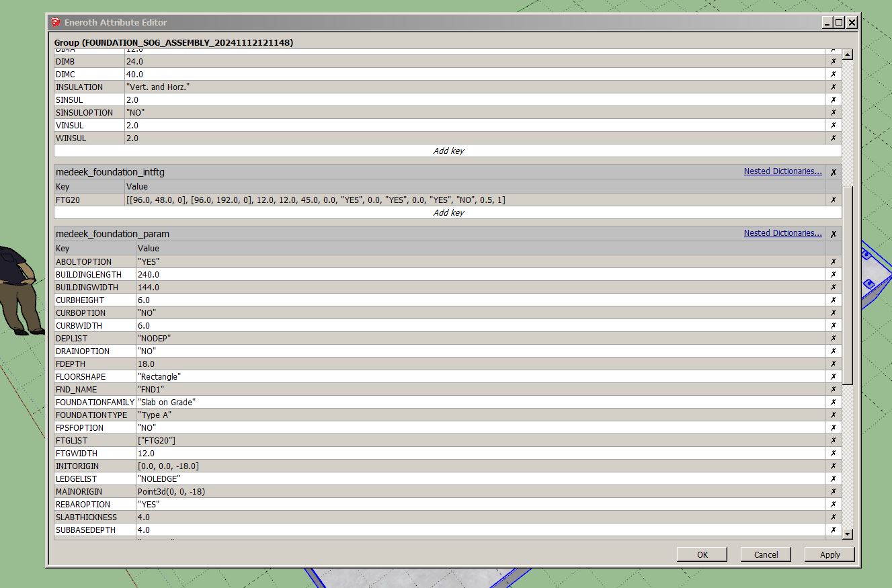Remove the SLABTHICKNESS attribute

point(833,517)
